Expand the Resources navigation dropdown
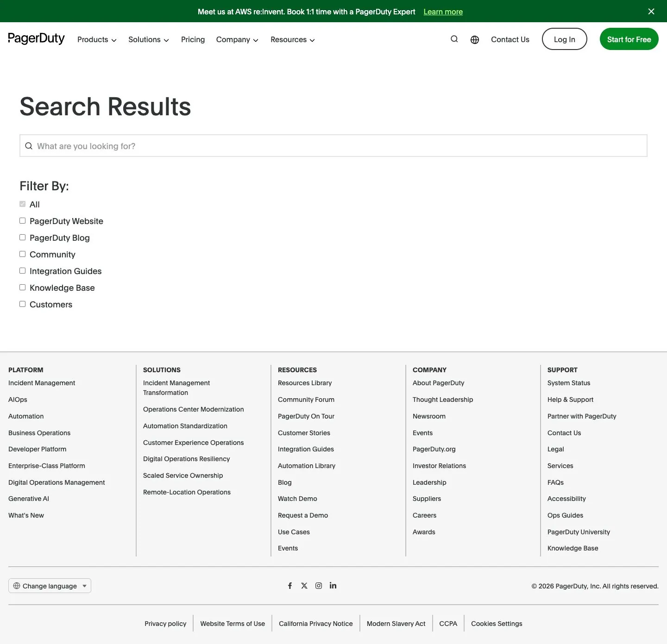Screen dimensions: 667x644 293,40
